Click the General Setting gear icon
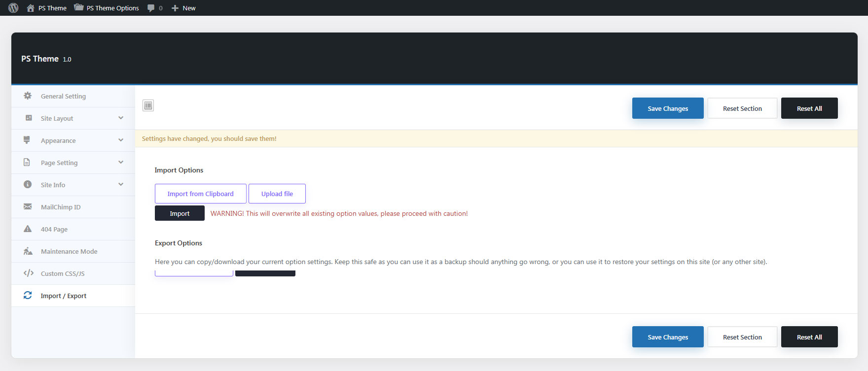The height and width of the screenshot is (371, 868). click(28, 96)
